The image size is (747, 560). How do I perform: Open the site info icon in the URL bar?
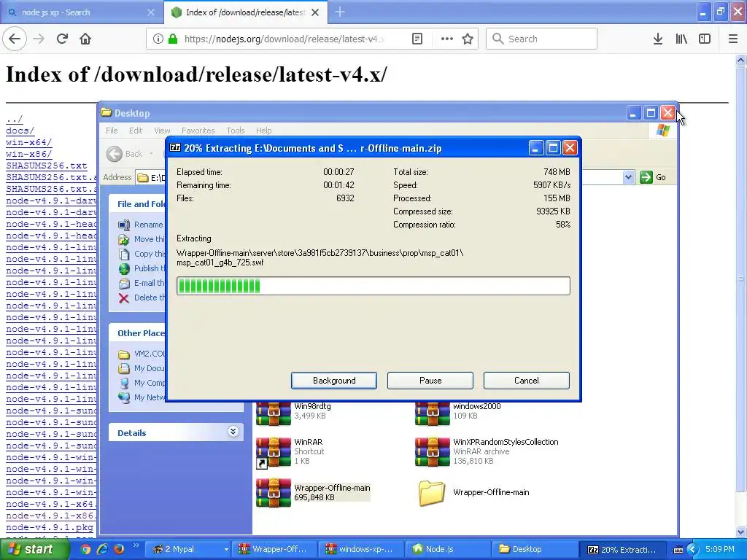pos(158,39)
